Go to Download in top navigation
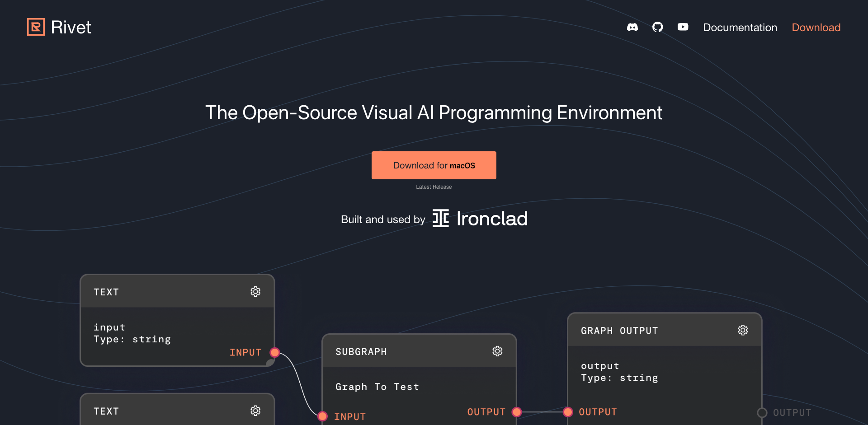 coord(816,28)
